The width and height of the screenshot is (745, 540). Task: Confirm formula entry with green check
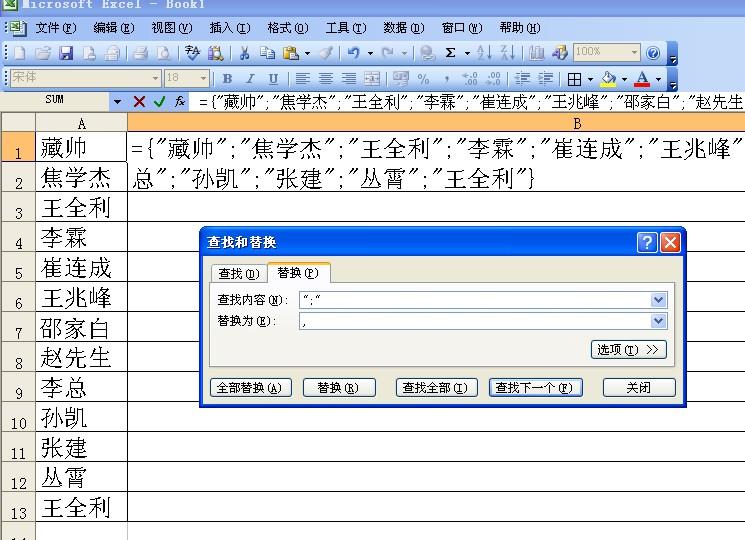[x=160, y=101]
